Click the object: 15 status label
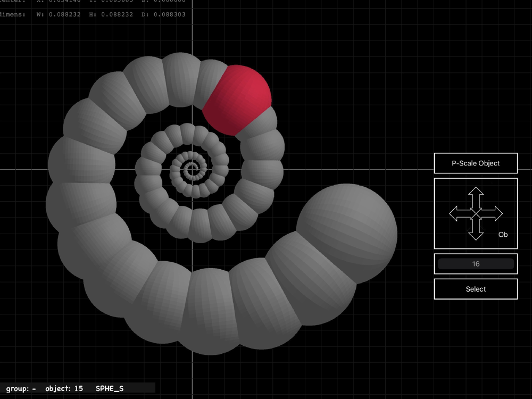This screenshot has height=399, width=532. [x=64, y=388]
